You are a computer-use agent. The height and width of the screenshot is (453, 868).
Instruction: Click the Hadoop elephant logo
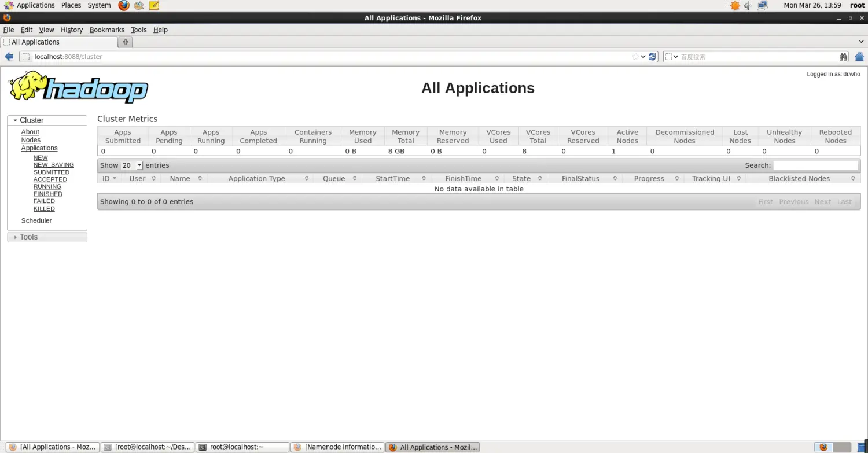pyautogui.click(x=78, y=87)
